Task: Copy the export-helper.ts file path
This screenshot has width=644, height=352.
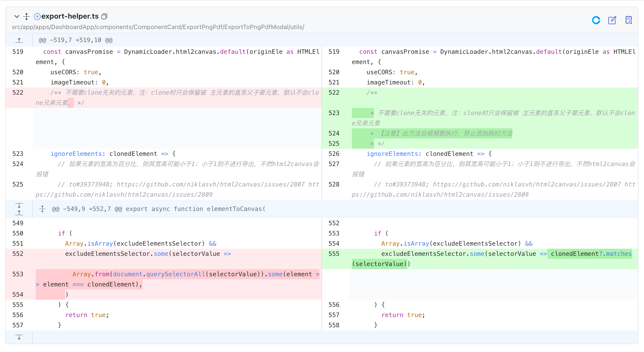Action: 104,17
